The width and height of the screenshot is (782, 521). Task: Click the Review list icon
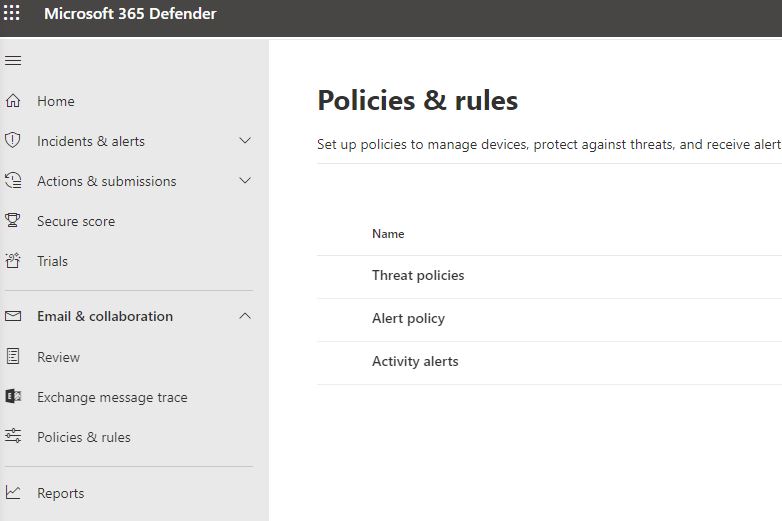click(x=13, y=356)
